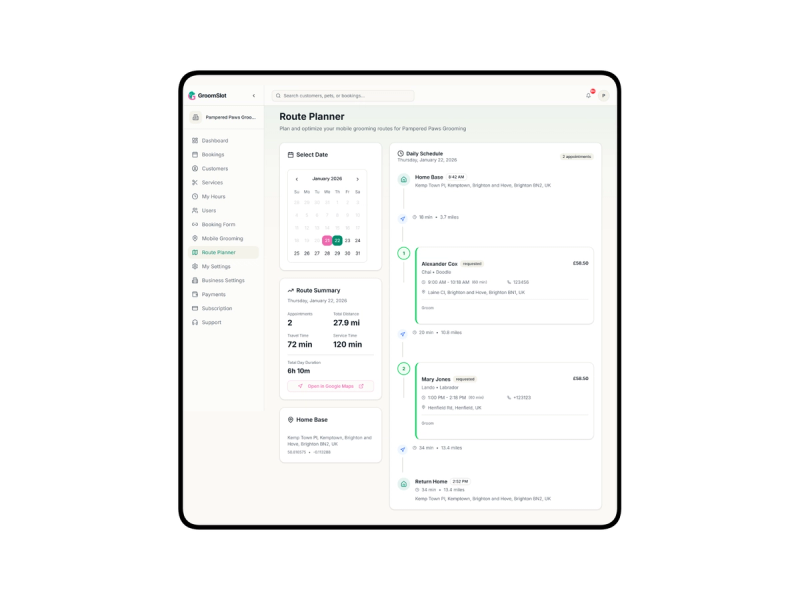This screenshot has height=600, width=800.
Task: Open Payments with the card icon
Action: pyautogui.click(x=197, y=294)
